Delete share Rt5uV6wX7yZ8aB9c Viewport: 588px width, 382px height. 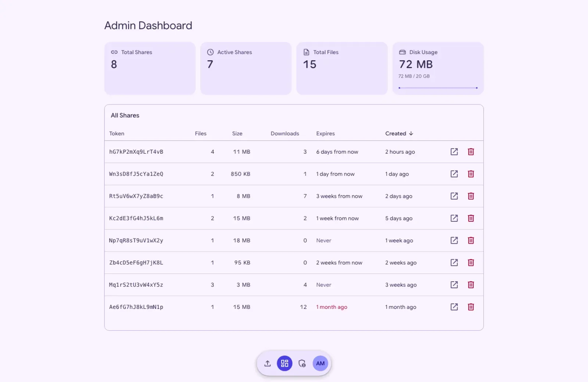(x=471, y=196)
